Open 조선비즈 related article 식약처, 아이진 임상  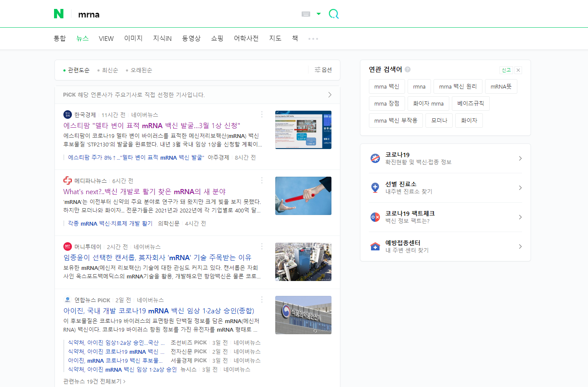pos(116,343)
